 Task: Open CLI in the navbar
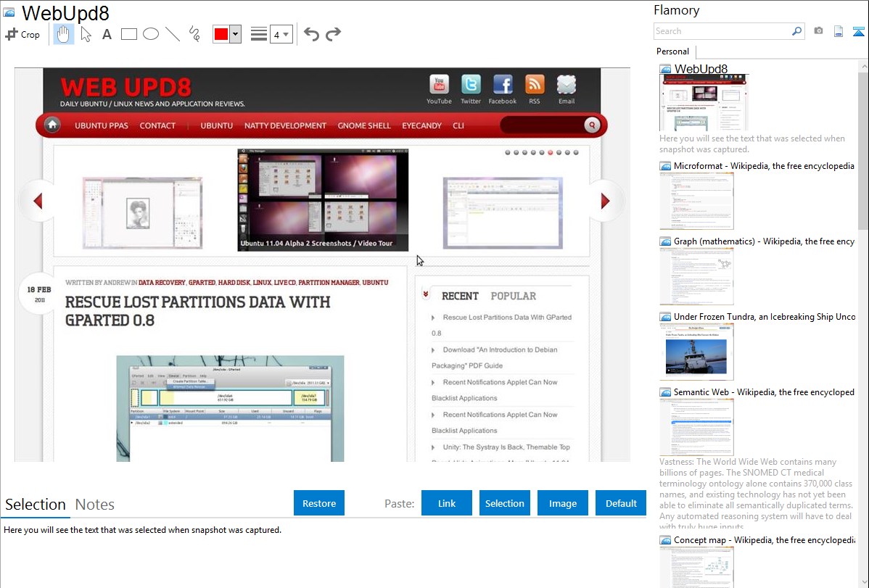[458, 126]
